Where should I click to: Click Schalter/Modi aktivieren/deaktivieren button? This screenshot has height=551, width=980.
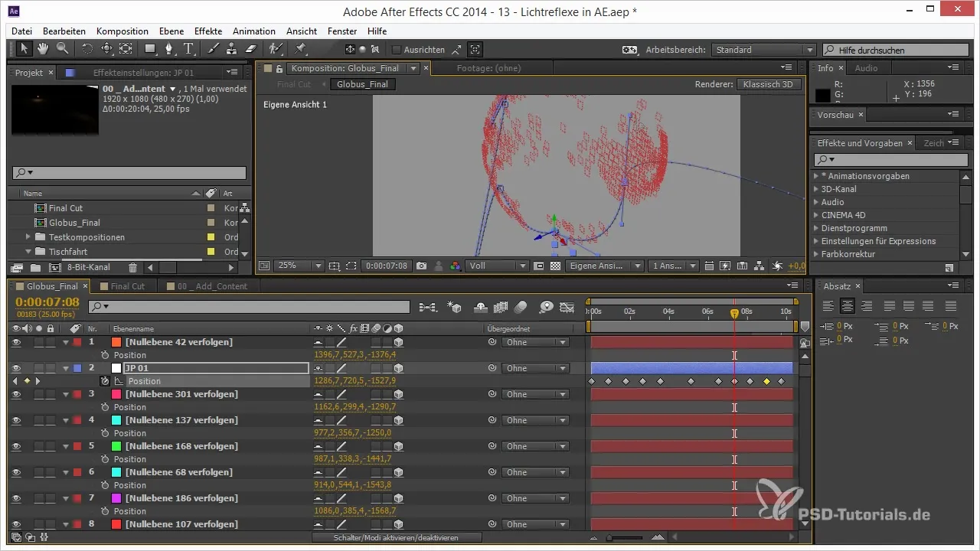[x=397, y=538]
